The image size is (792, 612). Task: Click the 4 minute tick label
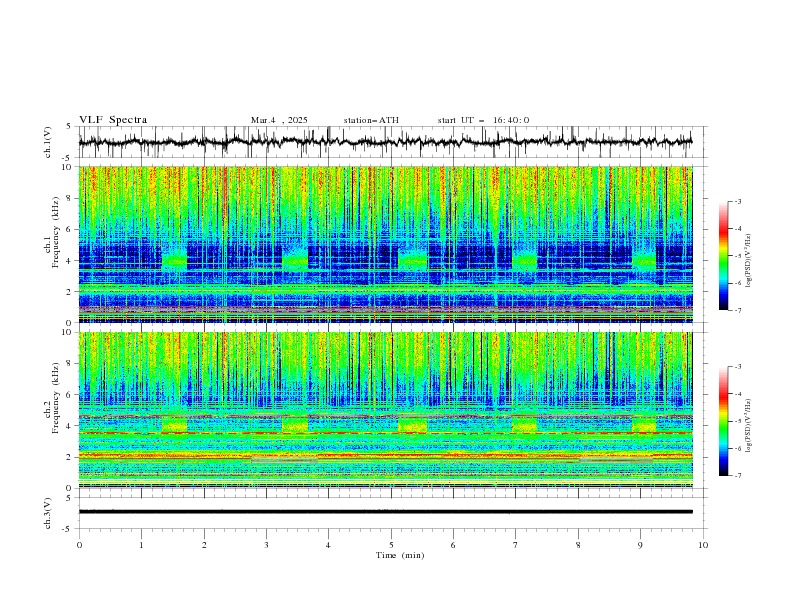click(328, 545)
